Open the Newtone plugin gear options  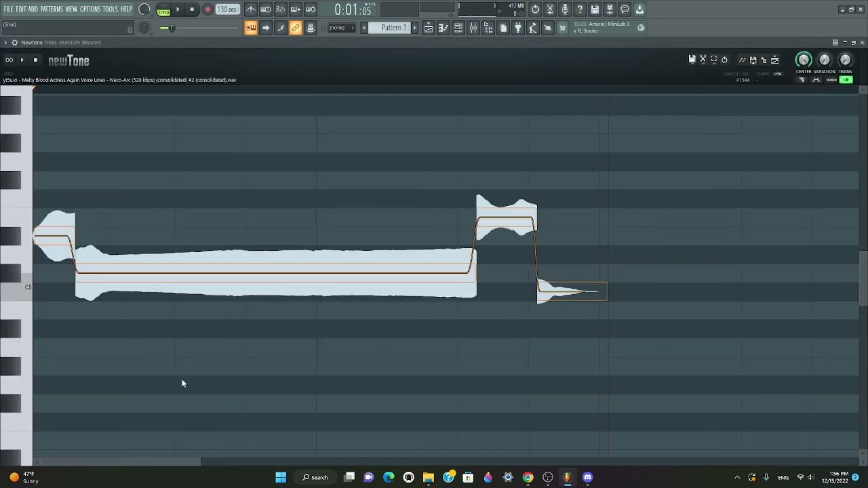coord(14,43)
